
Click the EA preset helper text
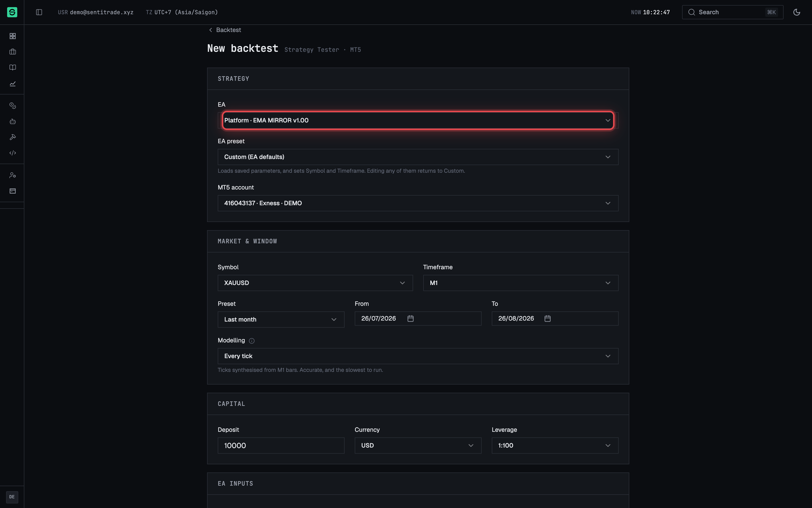[x=341, y=171]
